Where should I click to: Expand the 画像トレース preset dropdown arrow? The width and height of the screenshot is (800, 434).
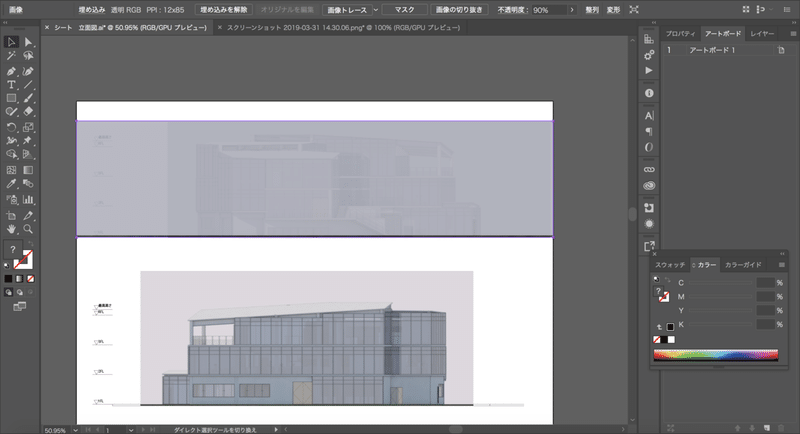click(376, 10)
